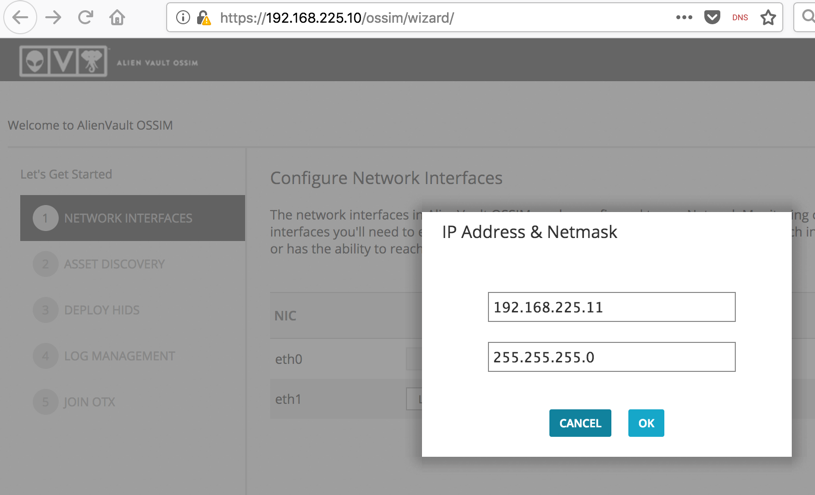Go to Deploy HIDS step
The width and height of the screenshot is (815, 495).
[101, 310]
